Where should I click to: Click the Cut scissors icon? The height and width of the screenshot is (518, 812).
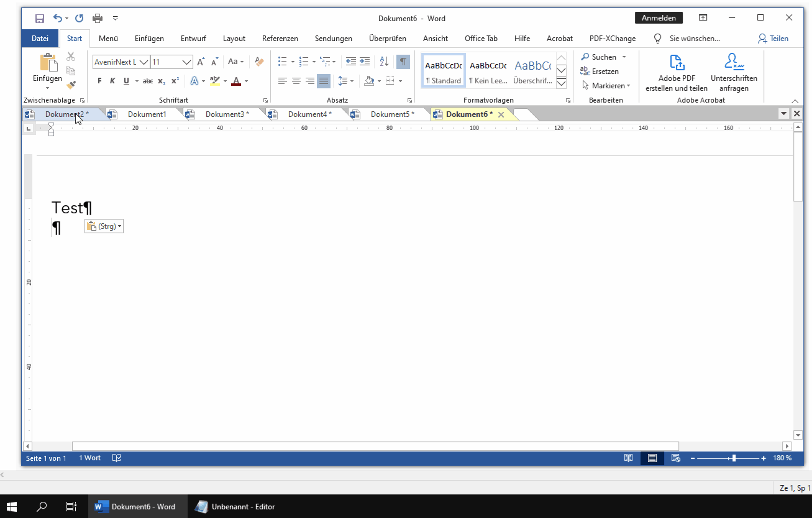click(71, 57)
